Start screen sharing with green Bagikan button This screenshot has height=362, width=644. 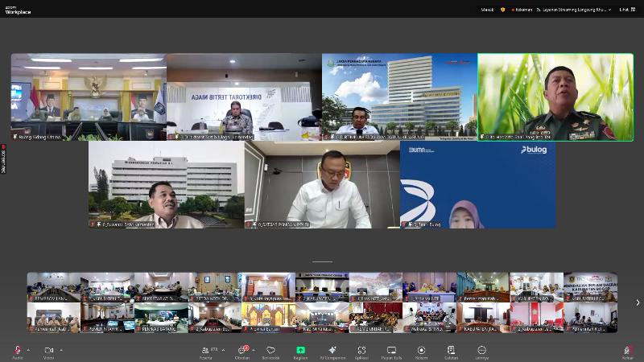click(x=300, y=351)
